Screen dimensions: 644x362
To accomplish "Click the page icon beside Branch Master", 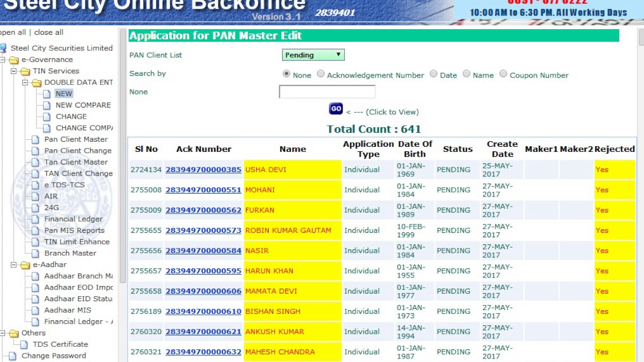I will tap(35, 253).
